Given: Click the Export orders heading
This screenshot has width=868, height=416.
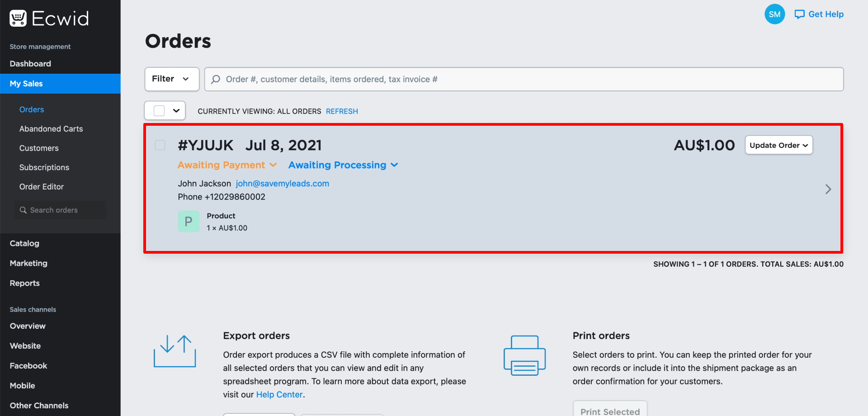Looking at the screenshot, I should (x=256, y=336).
